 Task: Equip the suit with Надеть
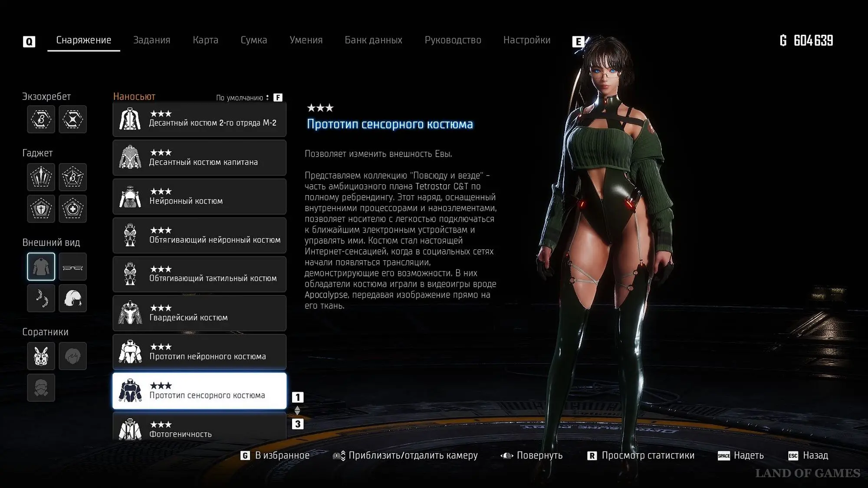[741, 455]
